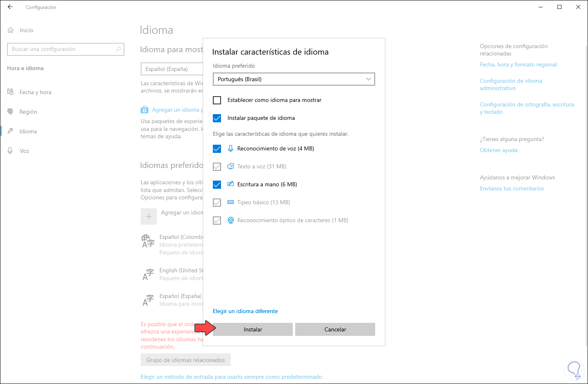Click the Instalar características de idioma dialog title
588x384 pixels.
tap(270, 52)
